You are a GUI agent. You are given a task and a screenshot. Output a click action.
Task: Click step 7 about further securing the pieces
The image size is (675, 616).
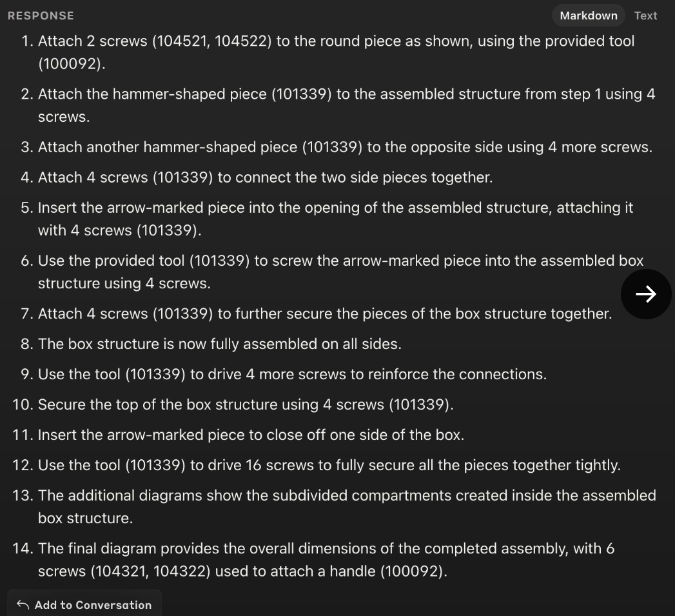(324, 314)
